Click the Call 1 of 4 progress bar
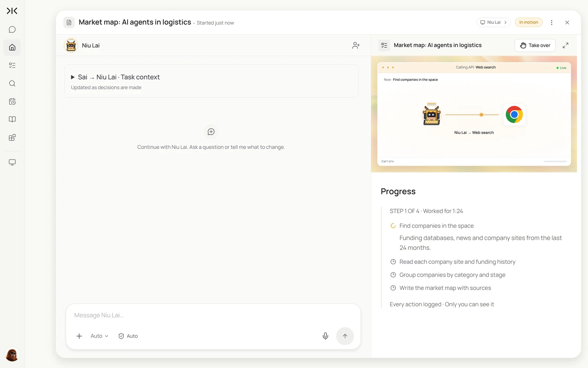 pyautogui.click(x=555, y=161)
